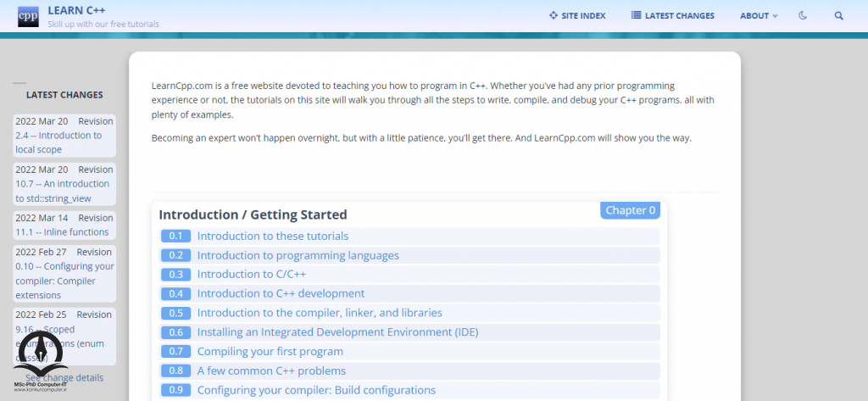Click the Introduction / Getting Started heading
This screenshot has width=868, height=401.
253,214
